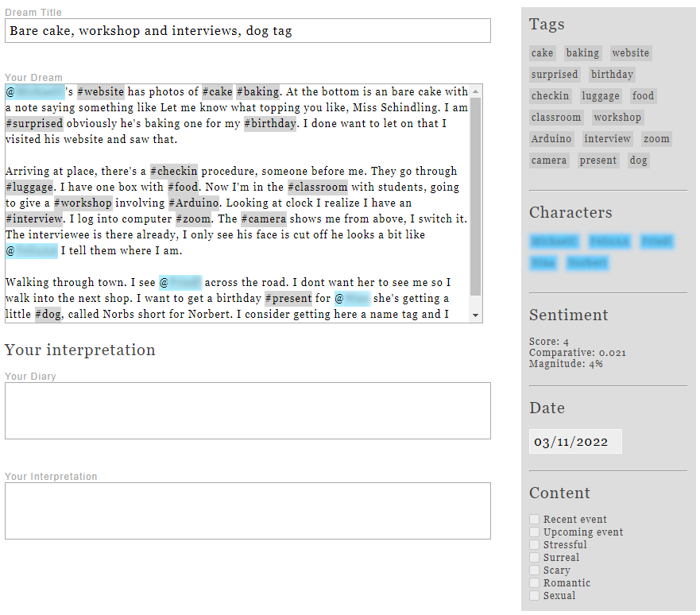Open the date field showing 03/11/2022
700x615 pixels.
point(575,443)
